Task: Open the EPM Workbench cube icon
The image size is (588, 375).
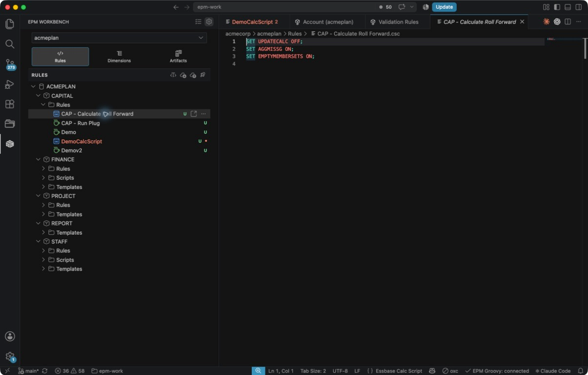Action: pyautogui.click(x=10, y=144)
